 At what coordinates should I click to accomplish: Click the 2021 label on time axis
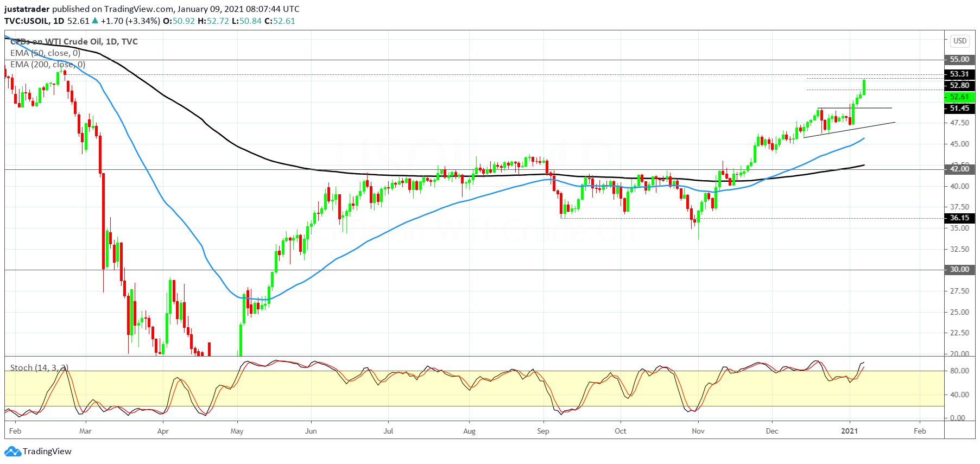tap(850, 431)
